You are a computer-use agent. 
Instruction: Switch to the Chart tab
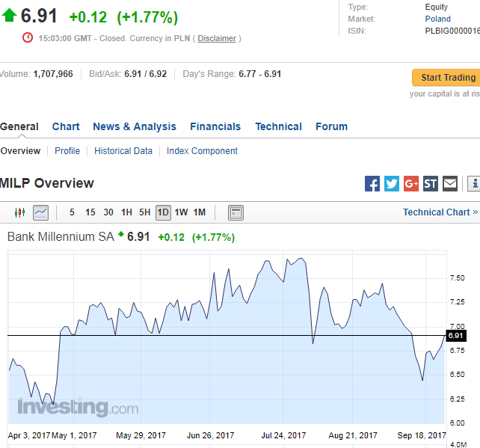point(66,126)
